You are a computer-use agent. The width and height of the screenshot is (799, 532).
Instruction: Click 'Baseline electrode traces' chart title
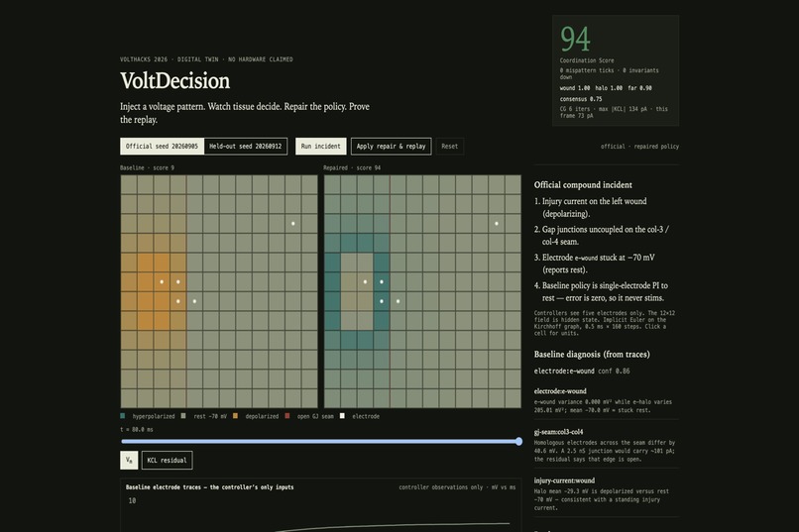[x=209, y=487]
